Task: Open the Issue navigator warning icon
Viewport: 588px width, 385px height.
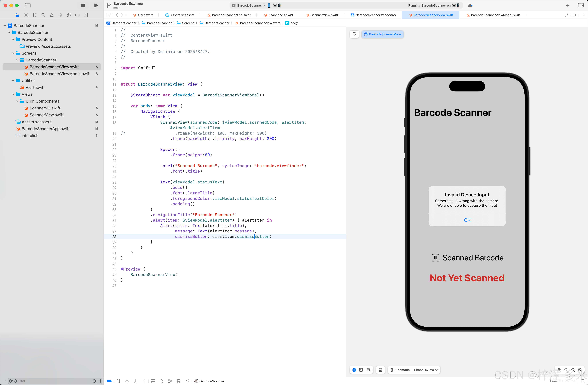Action: click(x=52, y=15)
